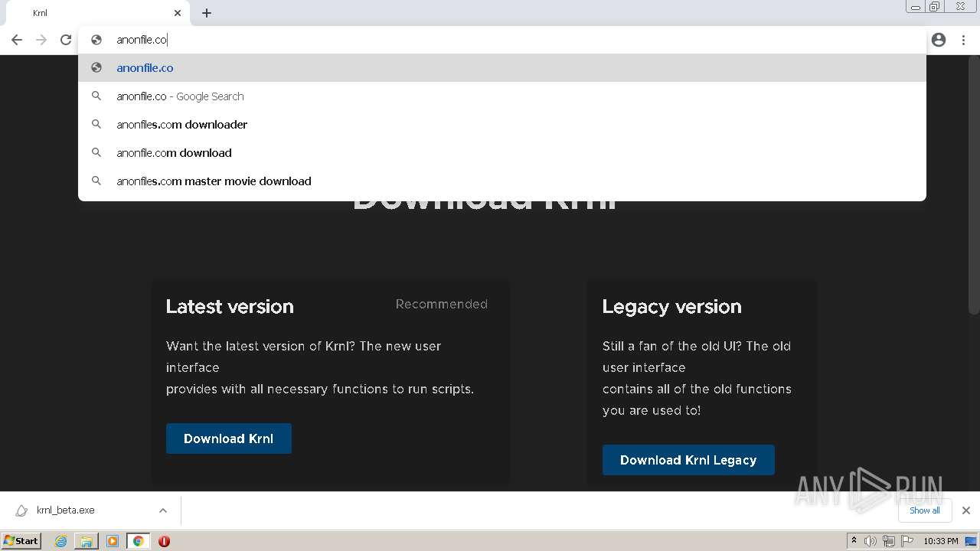
Task: Pick 'anonfile.com download' suggestion
Action: (502, 152)
